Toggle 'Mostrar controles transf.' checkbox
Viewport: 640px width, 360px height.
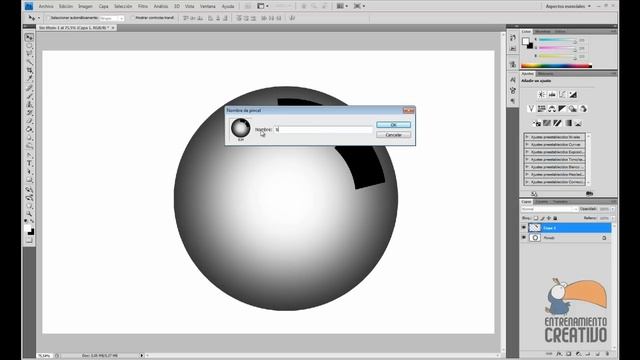click(132, 18)
